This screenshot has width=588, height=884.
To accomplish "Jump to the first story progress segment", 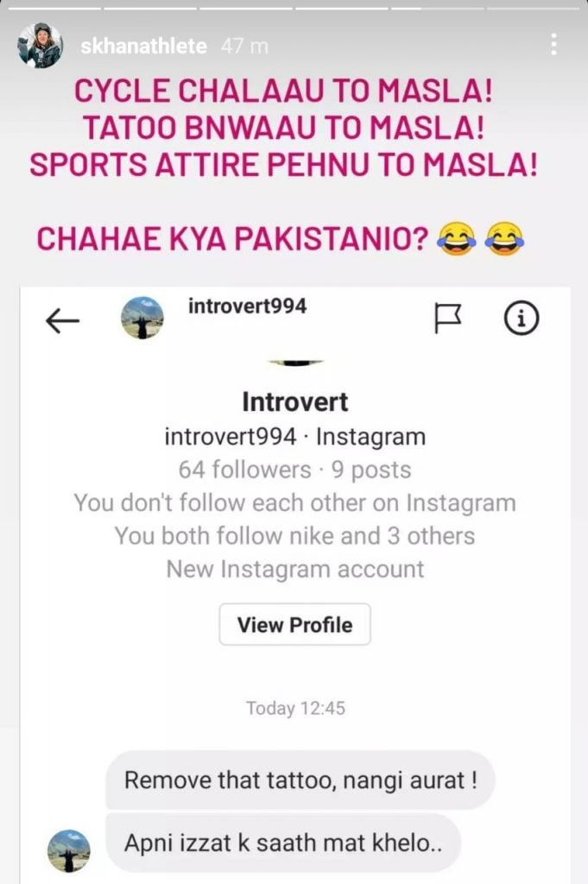I will coord(54,9).
